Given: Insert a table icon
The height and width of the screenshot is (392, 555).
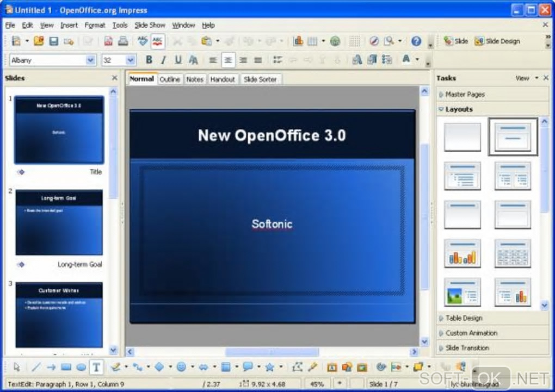Looking at the screenshot, I should pos(312,41).
